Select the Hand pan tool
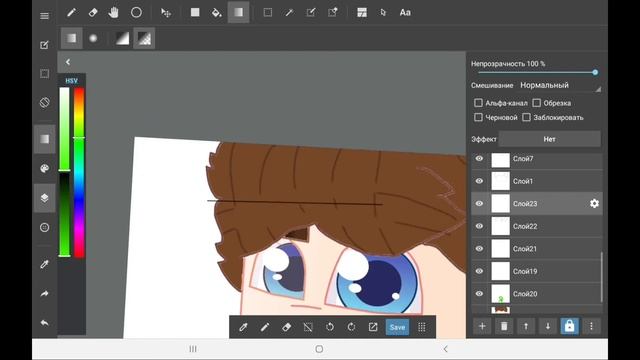 coord(114,13)
